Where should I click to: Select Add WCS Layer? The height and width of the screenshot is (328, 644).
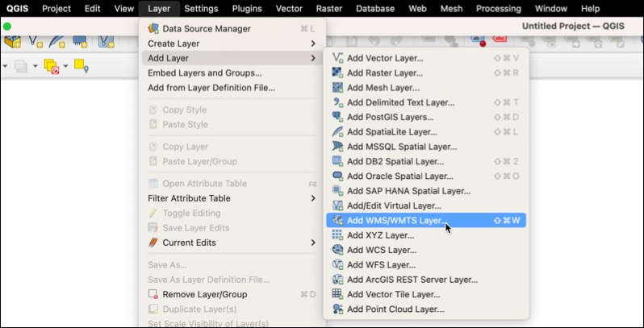(426, 250)
